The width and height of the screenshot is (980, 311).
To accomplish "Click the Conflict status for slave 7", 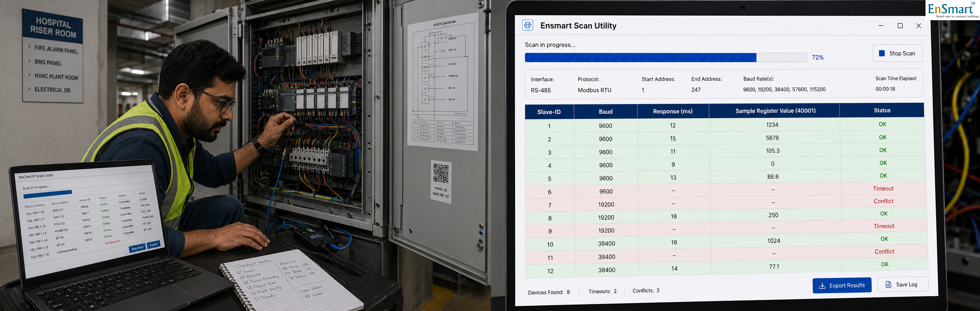I will (x=883, y=201).
